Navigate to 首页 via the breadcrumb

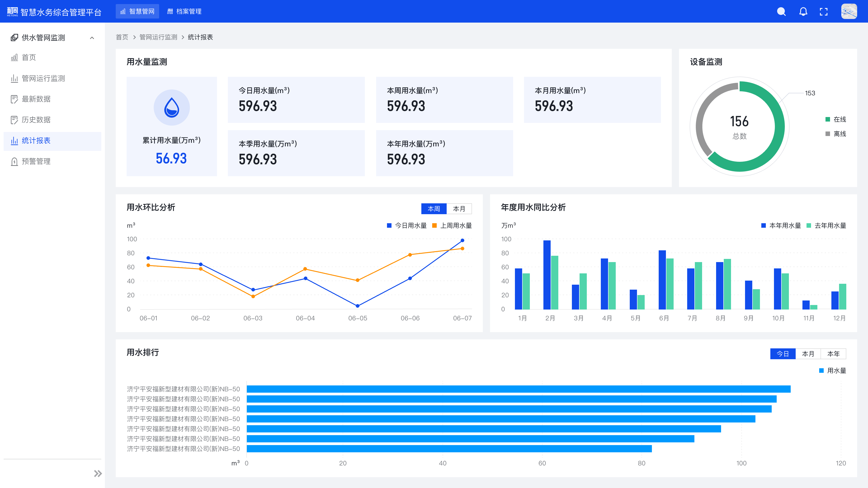tap(122, 37)
